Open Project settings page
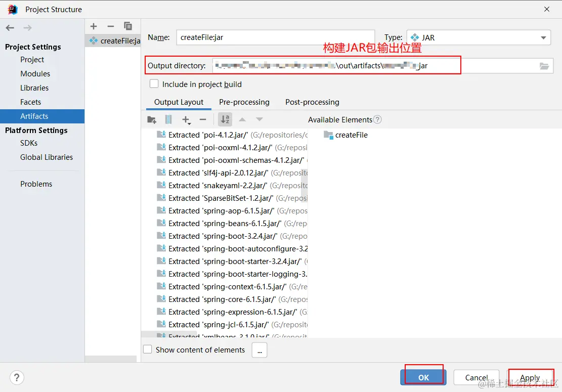562x392 pixels. coord(32,60)
